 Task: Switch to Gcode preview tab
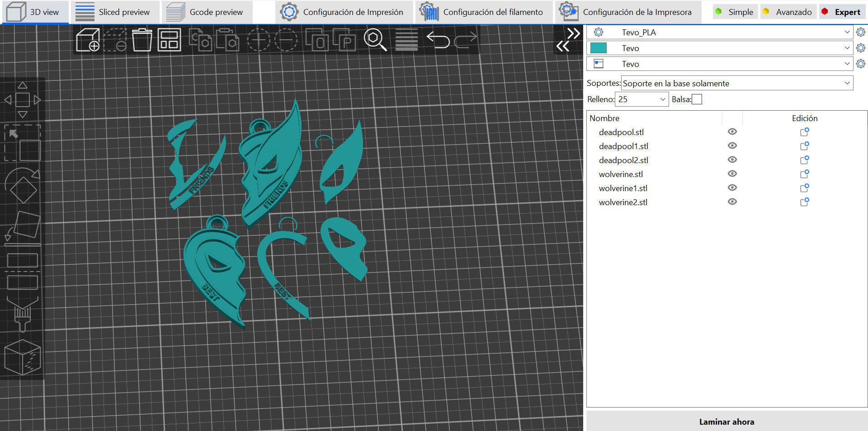(207, 12)
